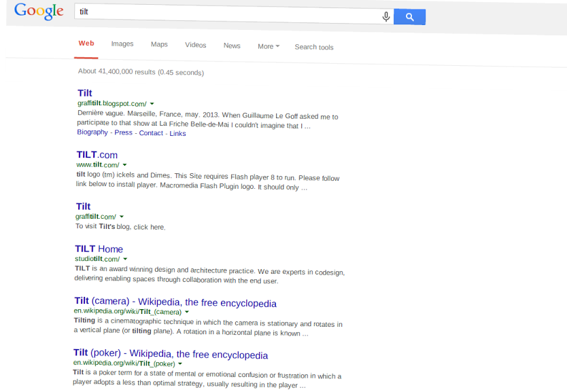Select the Web tab

86,43
